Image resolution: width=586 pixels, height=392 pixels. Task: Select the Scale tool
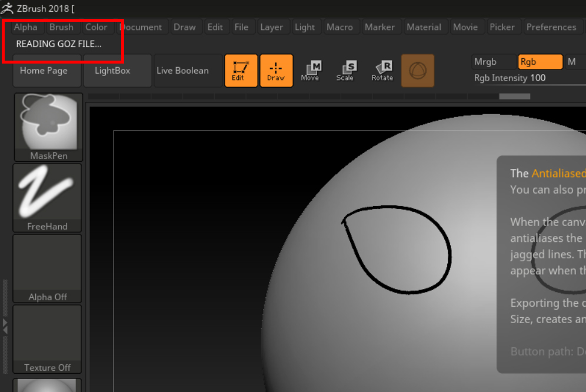point(346,71)
